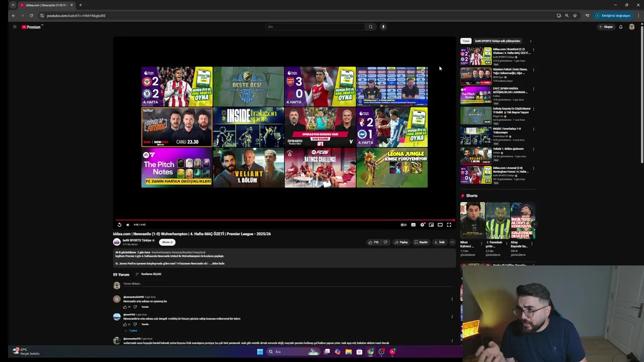Viewport: 644px width, 362px height.
Task: Enter fullscreen mode
Action: coord(449,225)
